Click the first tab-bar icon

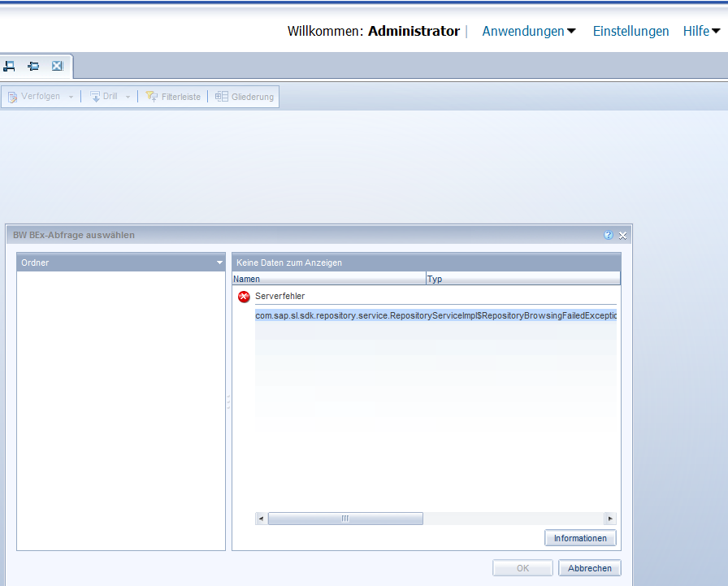coord(9,67)
